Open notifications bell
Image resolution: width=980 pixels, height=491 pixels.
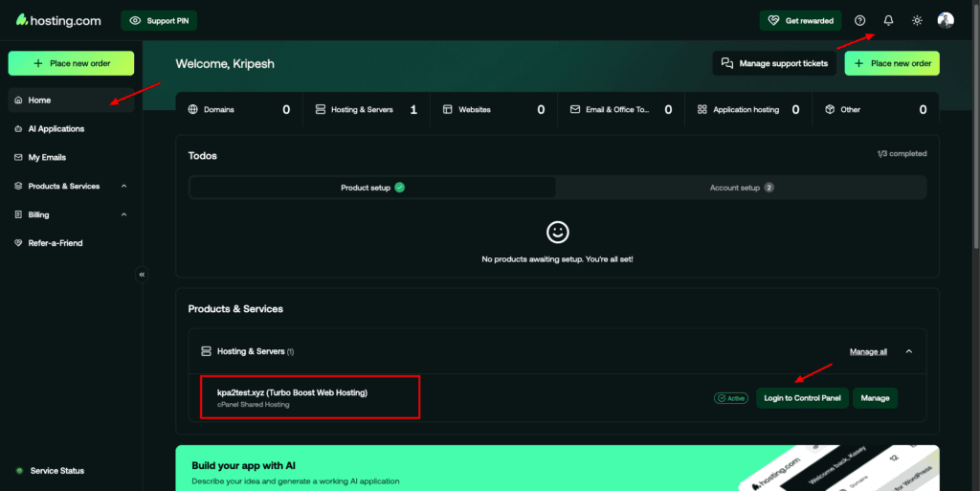point(888,21)
